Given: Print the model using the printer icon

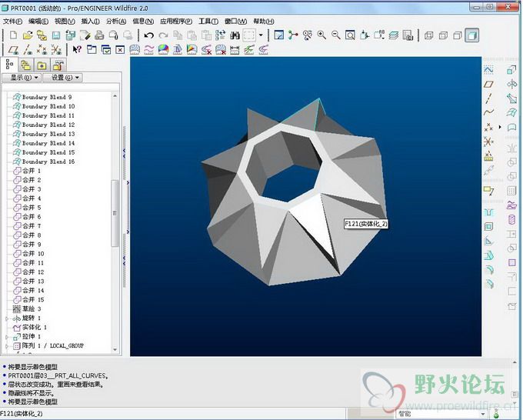Looking at the screenshot, I should 99,35.
